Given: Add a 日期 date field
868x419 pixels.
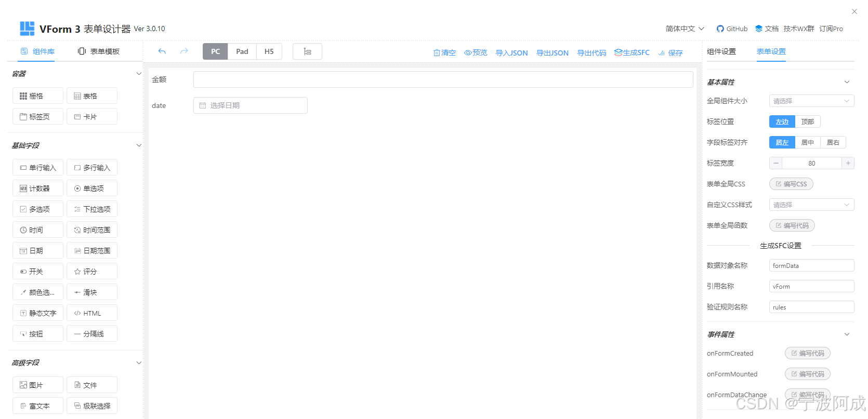Looking at the screenshot, I should (x=38, y=250).
